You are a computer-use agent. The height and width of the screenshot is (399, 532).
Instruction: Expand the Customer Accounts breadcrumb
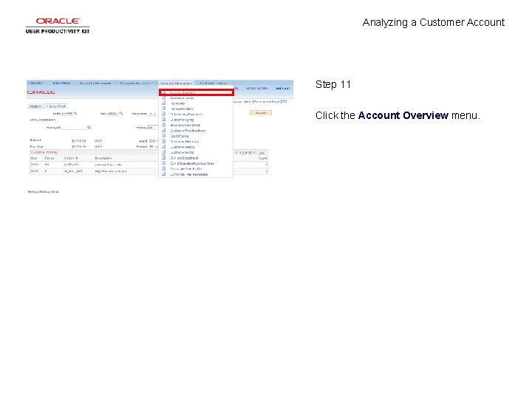[137, 83]
